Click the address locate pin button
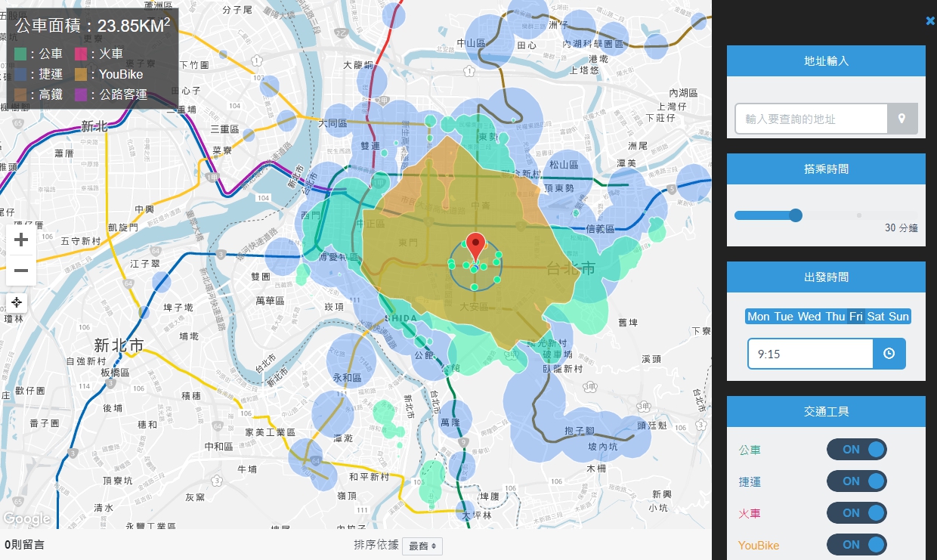Screen dimensions: 937x560 pos(901,119)
